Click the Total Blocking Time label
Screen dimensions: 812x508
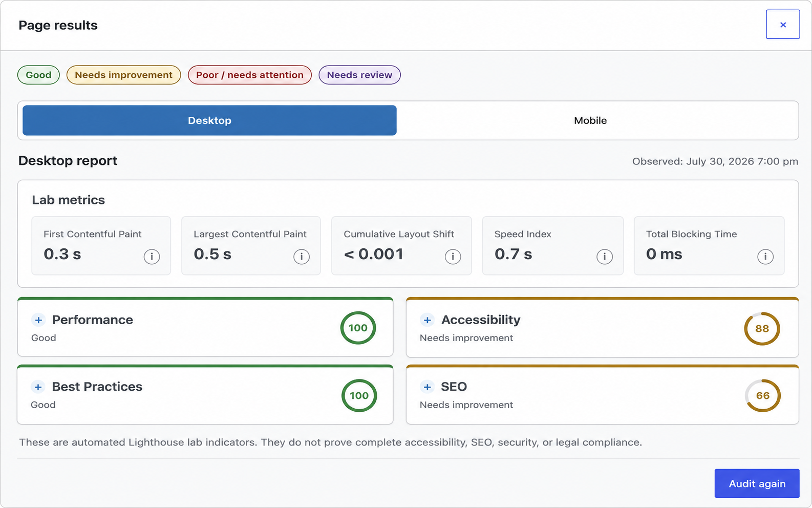click(692, 234)
